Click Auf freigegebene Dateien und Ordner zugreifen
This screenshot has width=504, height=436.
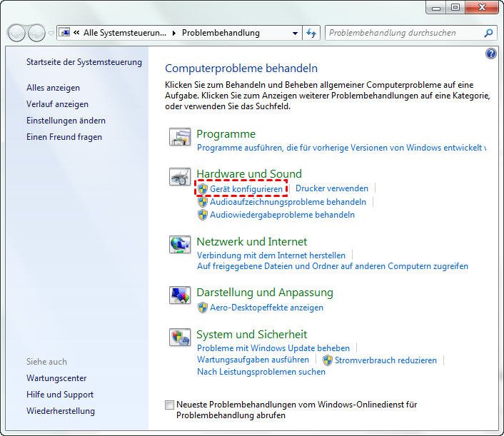pos(333,266)
